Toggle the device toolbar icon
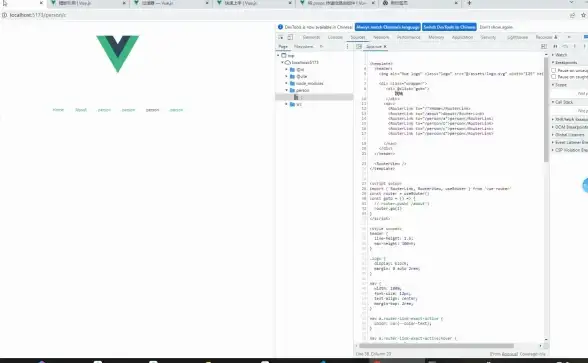The height and width of the screenshot is (363, 588). click(290, 37)
